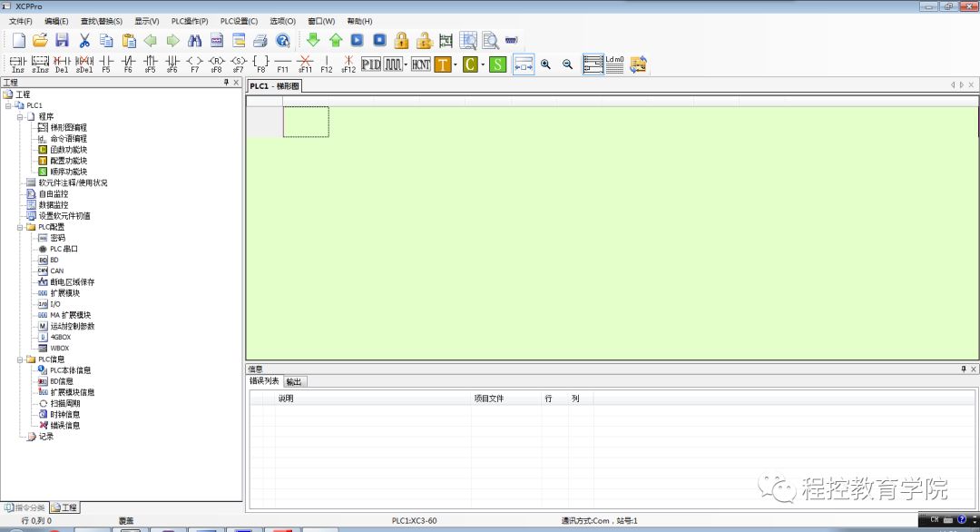Image resolution: width=980 pixels, height=532 pixels.
Task: Open dropdown arrow next to T block
Action: click(455, 64)
